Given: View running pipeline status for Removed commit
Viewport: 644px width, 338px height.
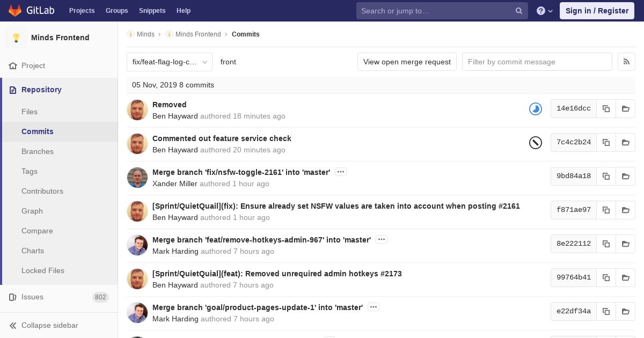Looking at the screenshot, I should tap(536, 109).
